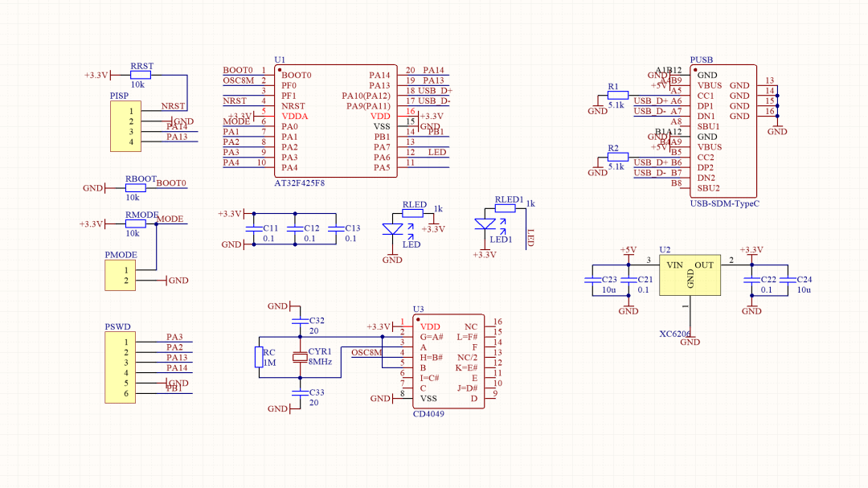Click the PB1 net label on PSWD pin 6
The image size is (868, 488).
[174, 389]
